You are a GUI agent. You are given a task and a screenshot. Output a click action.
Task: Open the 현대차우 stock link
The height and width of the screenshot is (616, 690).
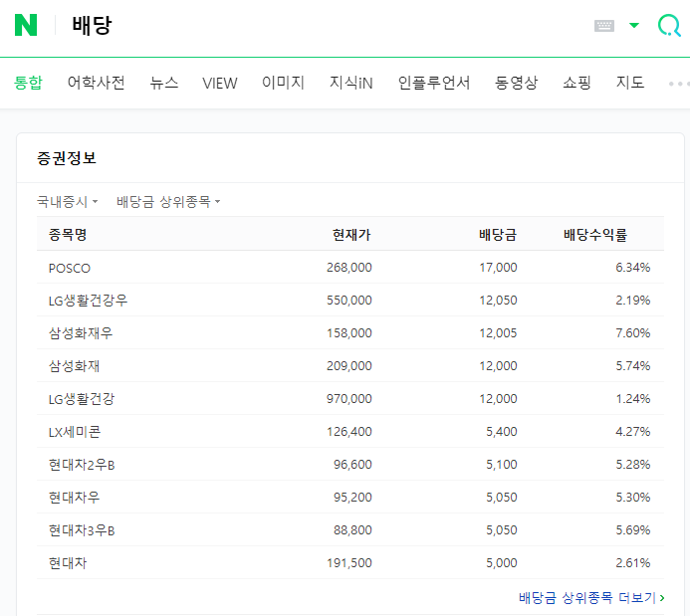(x=74, y=498)
